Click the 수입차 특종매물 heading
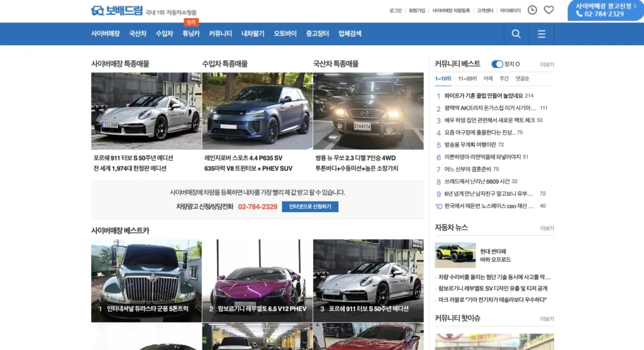Screen dimensions: 644x350 [225, 64]
